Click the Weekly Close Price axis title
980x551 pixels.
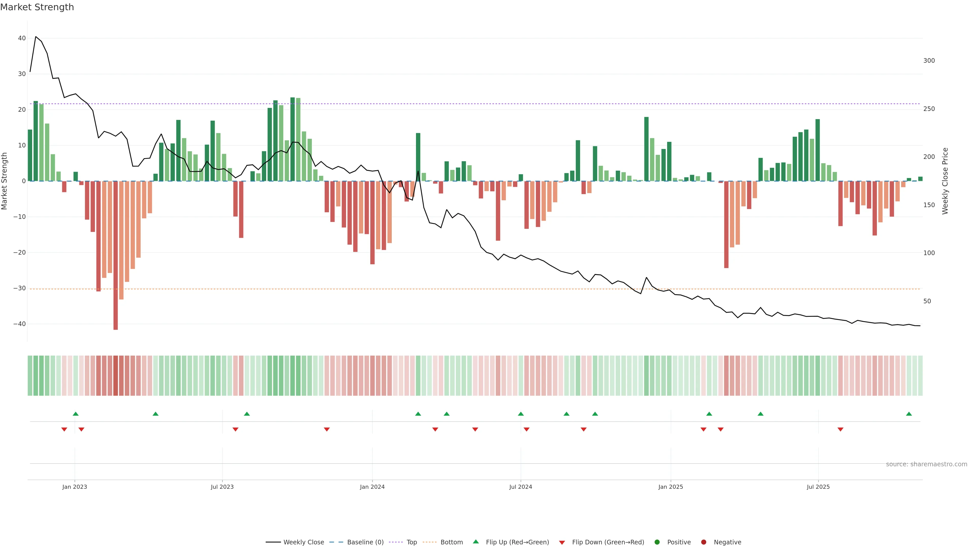click(x=945, y=181)
